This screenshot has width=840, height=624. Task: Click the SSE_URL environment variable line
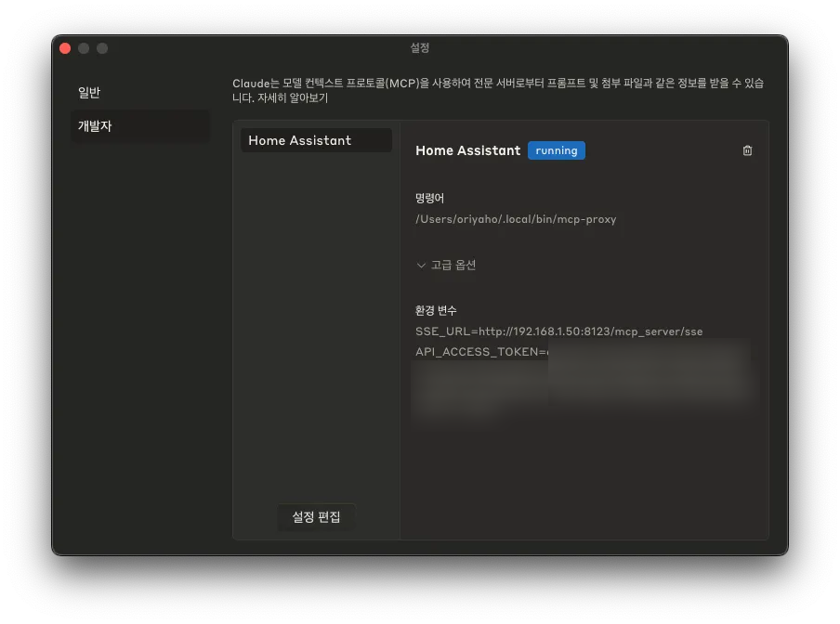click(558, 331)
